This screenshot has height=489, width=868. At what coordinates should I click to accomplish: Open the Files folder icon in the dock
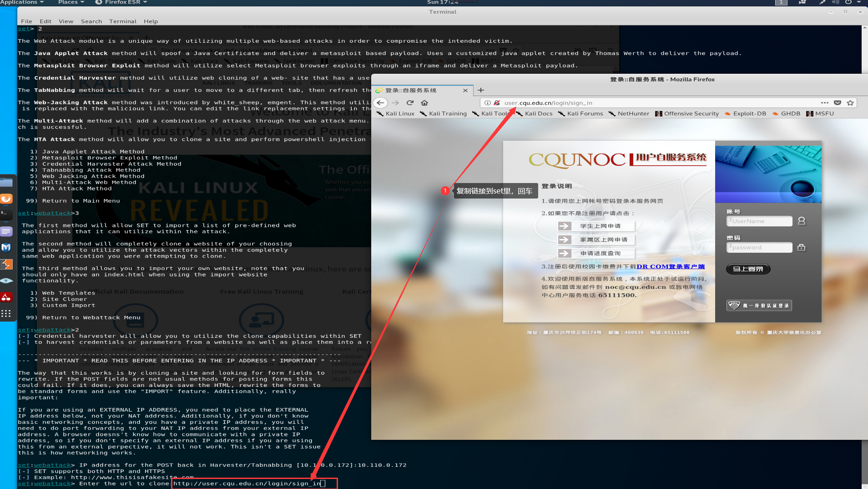point(6,183)
